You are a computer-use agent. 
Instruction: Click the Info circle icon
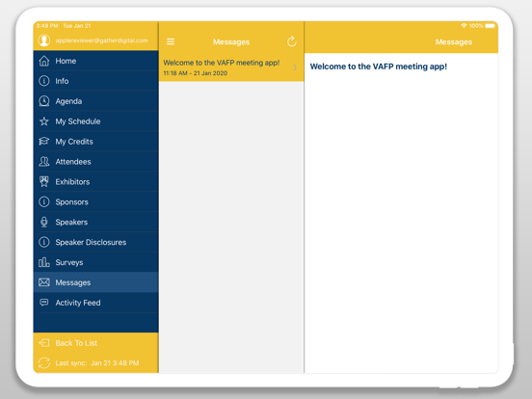pyautogui.click(x=44, y=81)
